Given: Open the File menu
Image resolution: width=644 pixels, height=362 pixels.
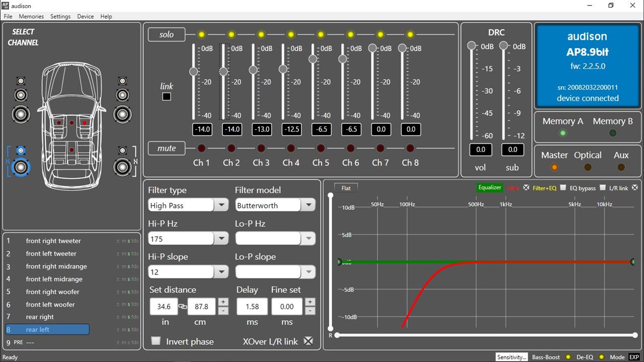Looking at the screenshot, I should pyautogui.click(x=8, y=16).
